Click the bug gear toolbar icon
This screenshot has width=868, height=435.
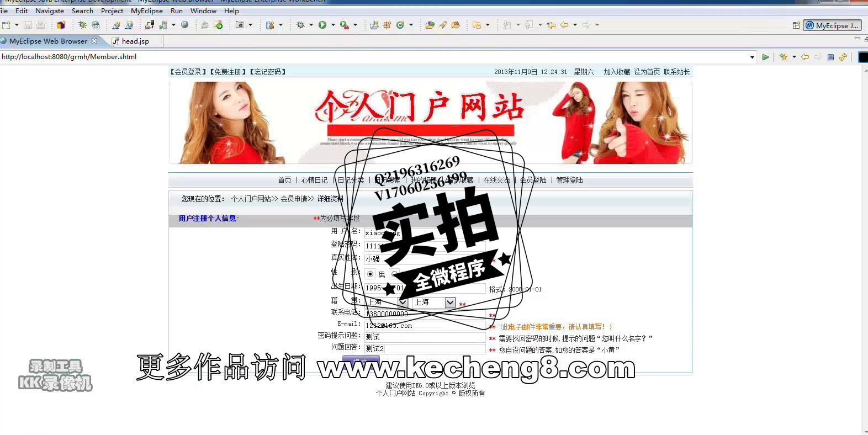click(82, 25)
